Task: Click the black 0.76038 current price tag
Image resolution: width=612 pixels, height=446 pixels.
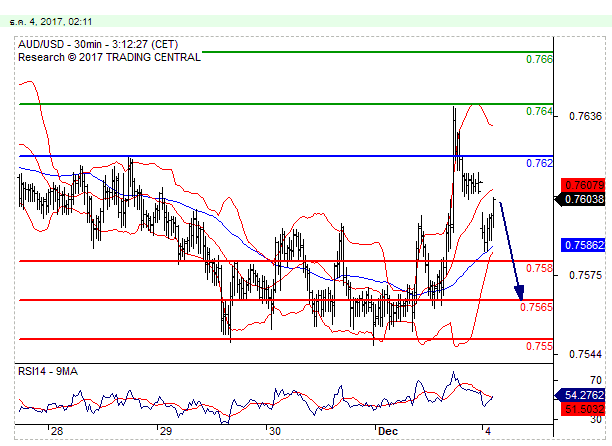Action: (x=580, y=199)
